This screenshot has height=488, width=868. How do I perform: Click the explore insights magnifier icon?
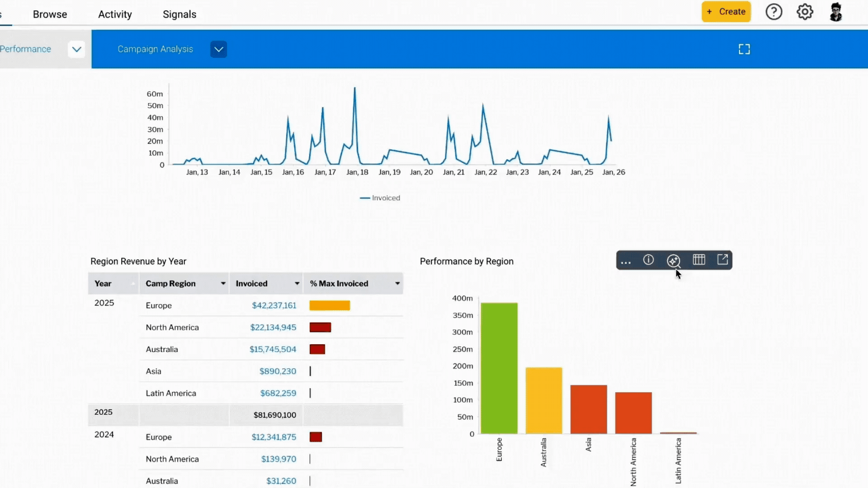pyautogui.click(x=673, y=260)
